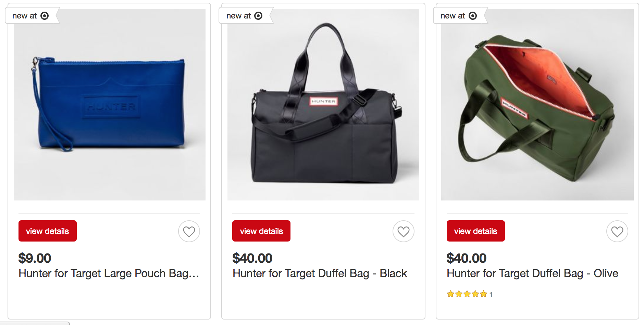Click the review count next to olive duffel stars

[491, 294]
